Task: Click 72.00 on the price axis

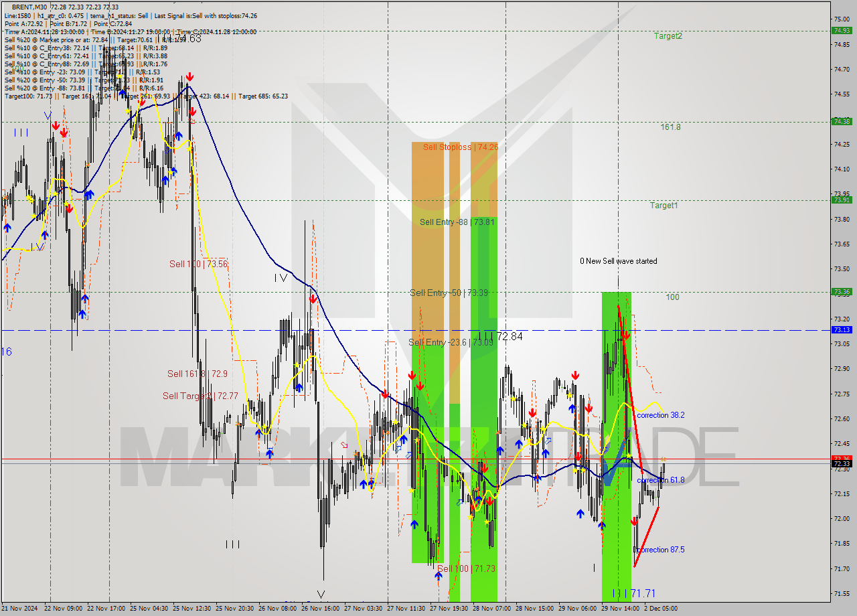Action: point(841,518)
